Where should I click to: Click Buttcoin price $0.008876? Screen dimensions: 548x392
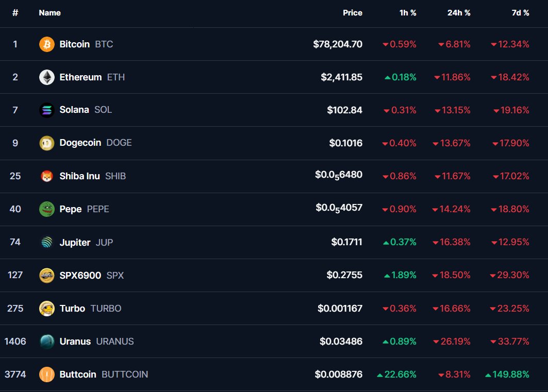coord(338,374)
